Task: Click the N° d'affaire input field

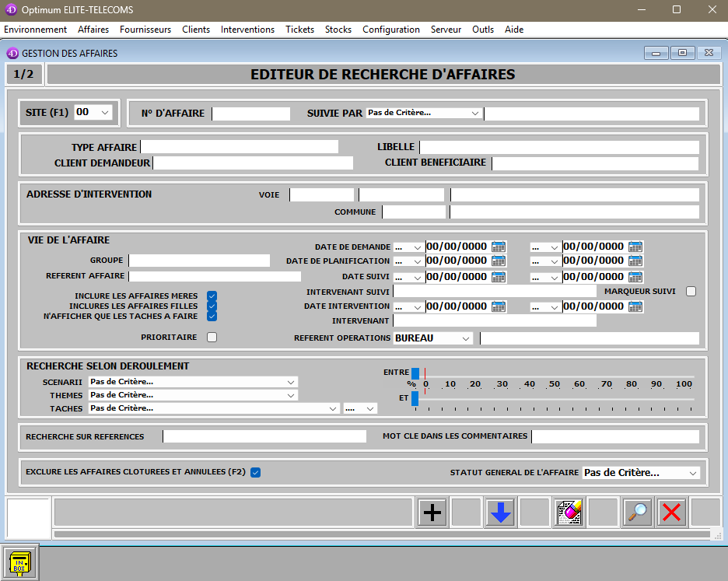Action: (x=250, y=114)
